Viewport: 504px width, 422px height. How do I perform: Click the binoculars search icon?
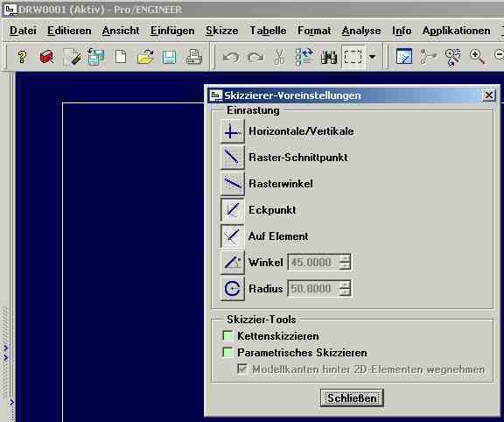(328, 57)
